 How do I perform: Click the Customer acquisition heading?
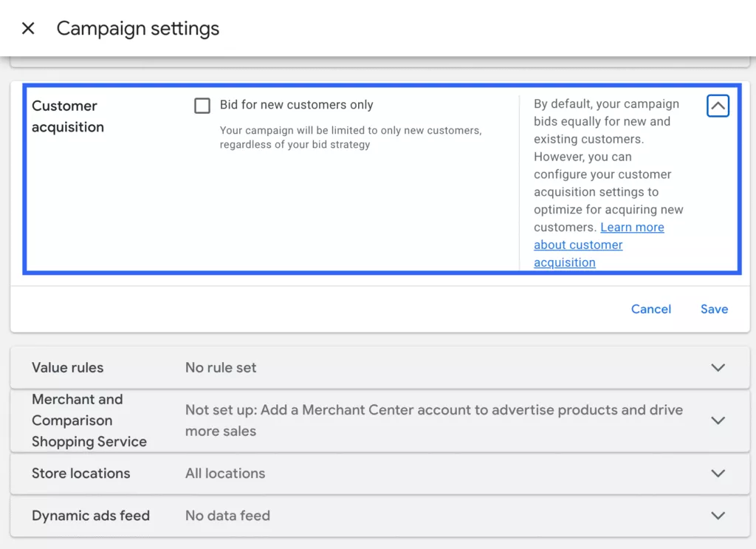[x=68, y=116]
